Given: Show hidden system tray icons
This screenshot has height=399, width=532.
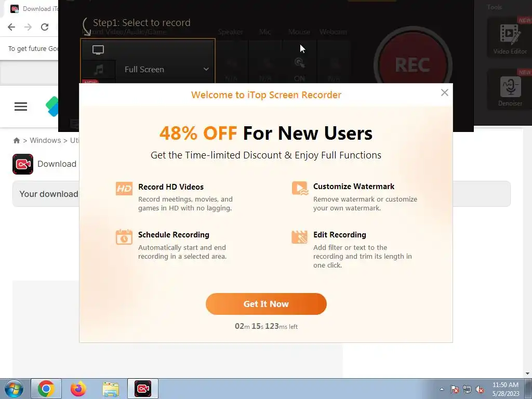Looking at the screenshot, I should pyautogui.click(x=442, y=389).
